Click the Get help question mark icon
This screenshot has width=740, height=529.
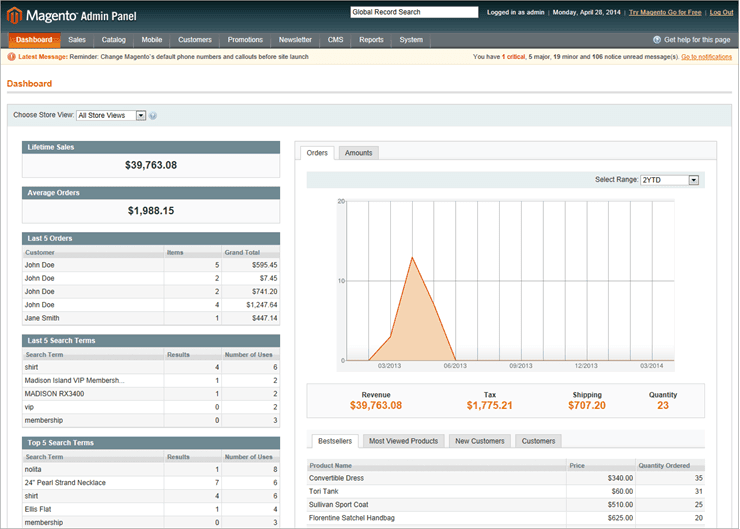coord(656,40)
